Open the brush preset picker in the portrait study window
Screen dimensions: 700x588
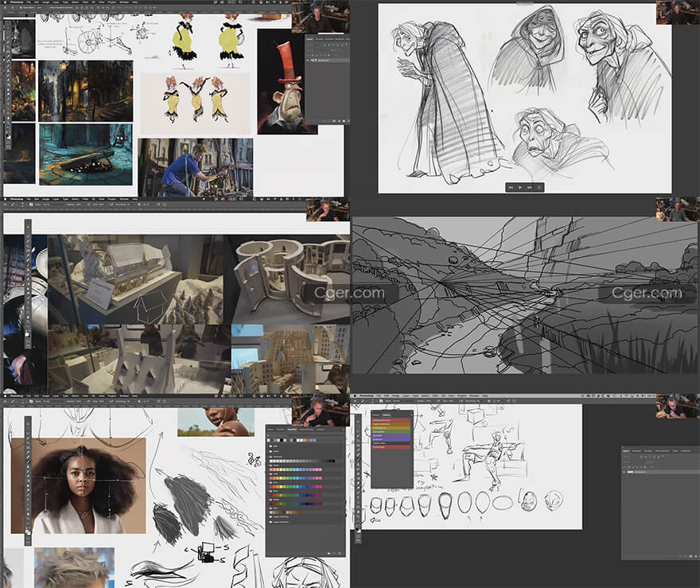coord(22,401)
